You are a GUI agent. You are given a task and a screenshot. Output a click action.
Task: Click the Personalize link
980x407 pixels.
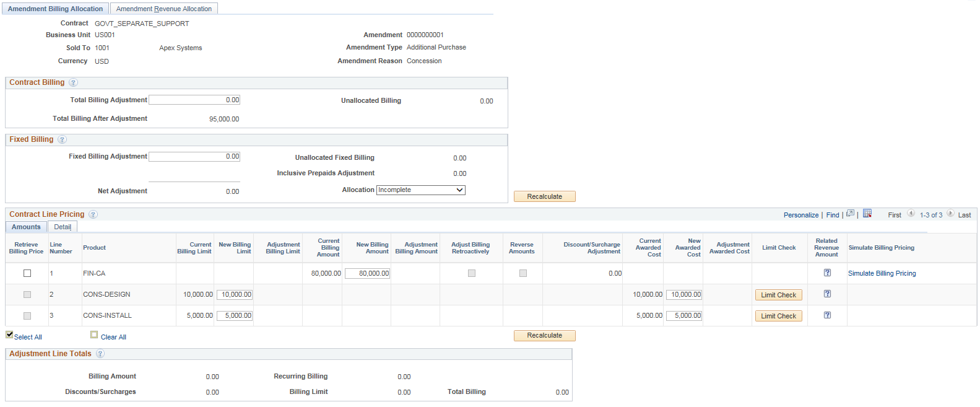pos(801,215)
